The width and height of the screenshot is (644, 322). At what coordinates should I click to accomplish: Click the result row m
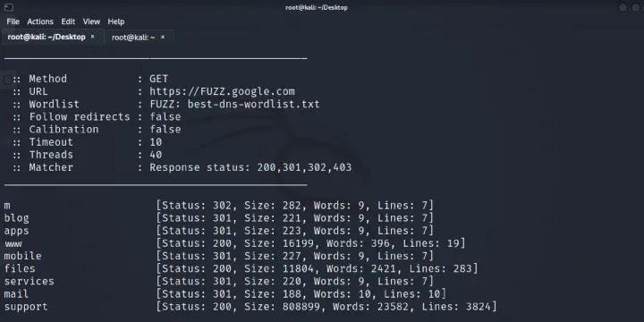point(218,206)
